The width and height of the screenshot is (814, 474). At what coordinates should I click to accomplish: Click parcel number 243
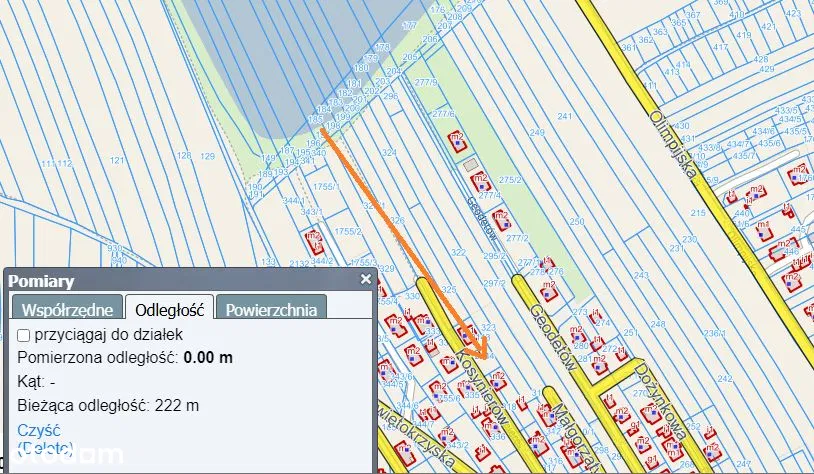[x=641, y=275]
